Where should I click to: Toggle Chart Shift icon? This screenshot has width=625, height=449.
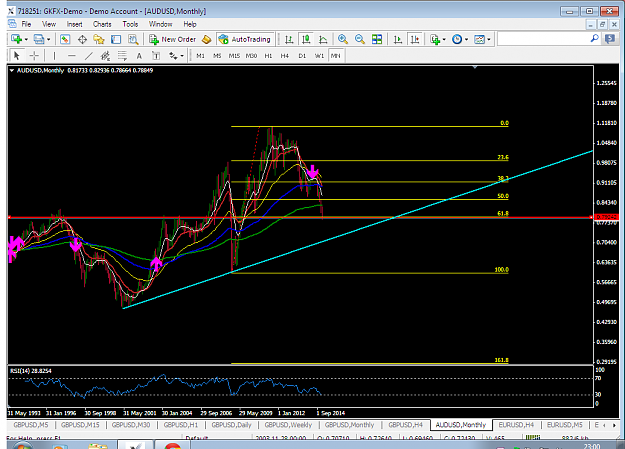pyautogui.click(x=415, y=39)
